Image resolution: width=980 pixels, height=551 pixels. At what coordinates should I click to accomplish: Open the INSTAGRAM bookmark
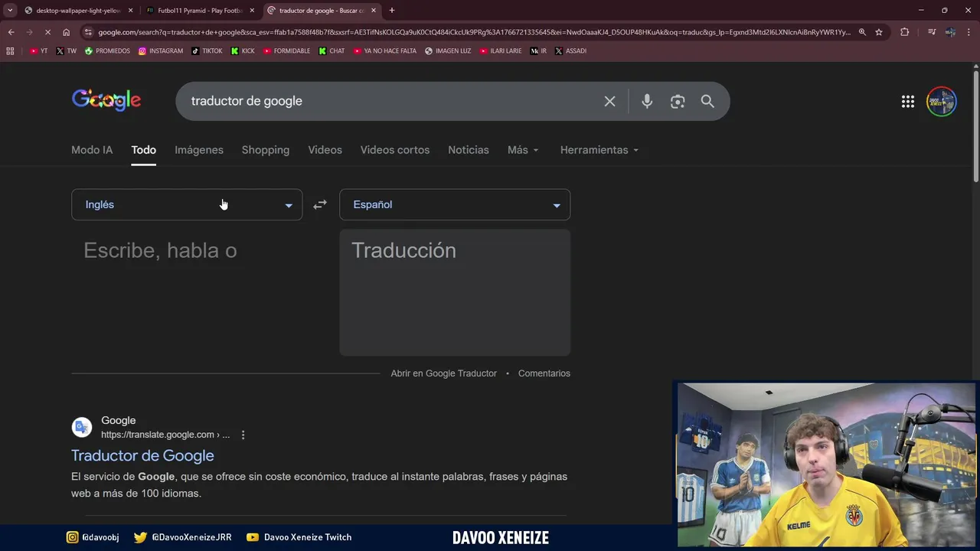pyautogui.click(x=161, y=51)
